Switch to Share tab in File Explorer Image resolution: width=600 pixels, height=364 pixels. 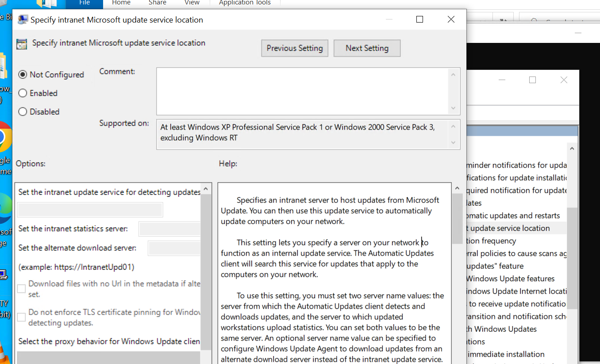(x=158, y=3)
